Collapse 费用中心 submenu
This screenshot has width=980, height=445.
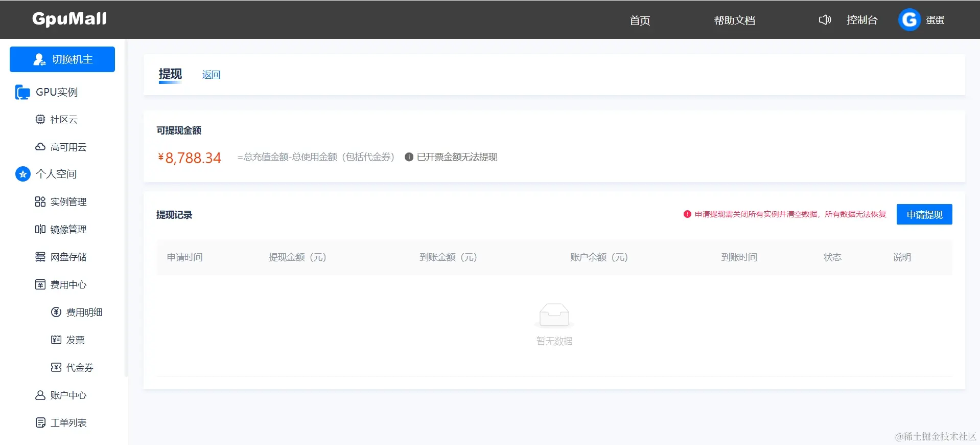pyautogui.click(x=68, y=284)
